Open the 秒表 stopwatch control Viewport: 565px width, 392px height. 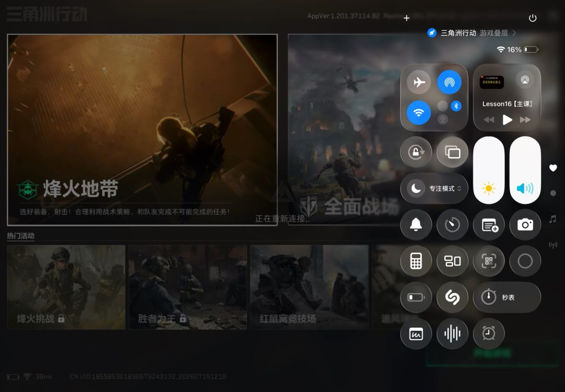pos(507,297)
